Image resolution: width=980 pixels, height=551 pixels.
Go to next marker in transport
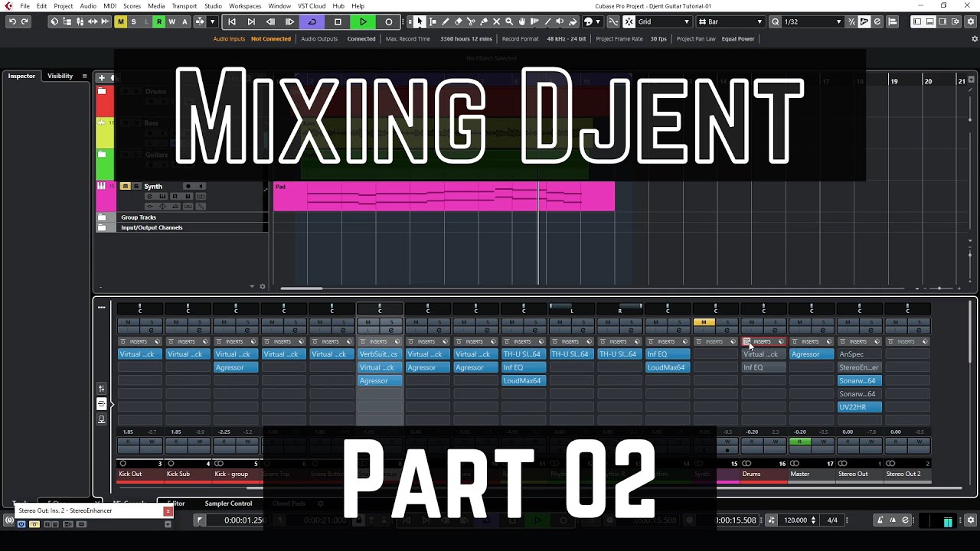click(251, 21)
